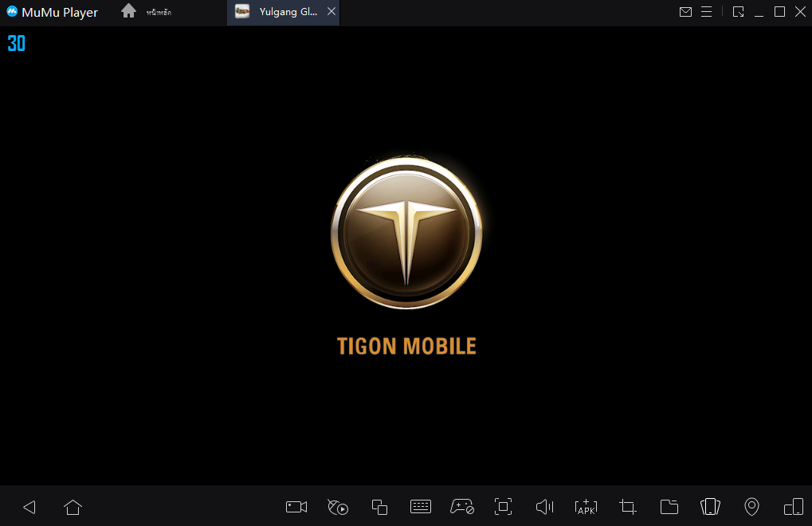
Task: Click the screen recording camera icon
Action: tap(296, 507)
